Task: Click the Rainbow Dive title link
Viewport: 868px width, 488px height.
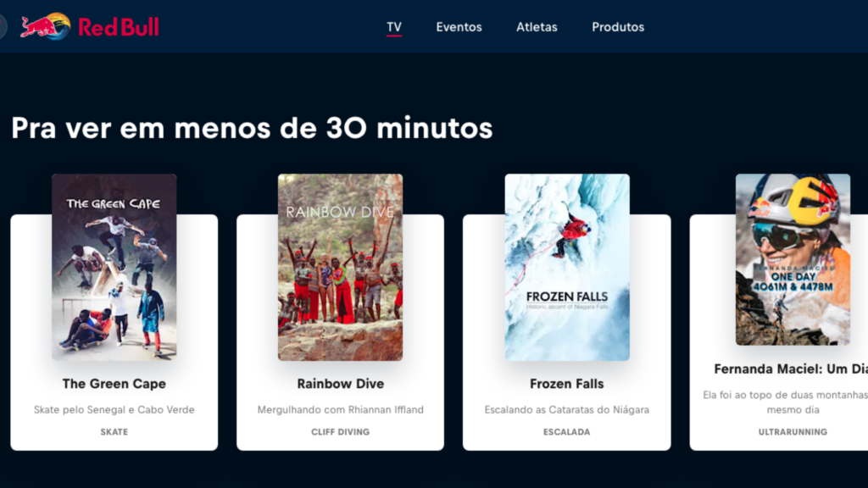Action: coord(341,384)
